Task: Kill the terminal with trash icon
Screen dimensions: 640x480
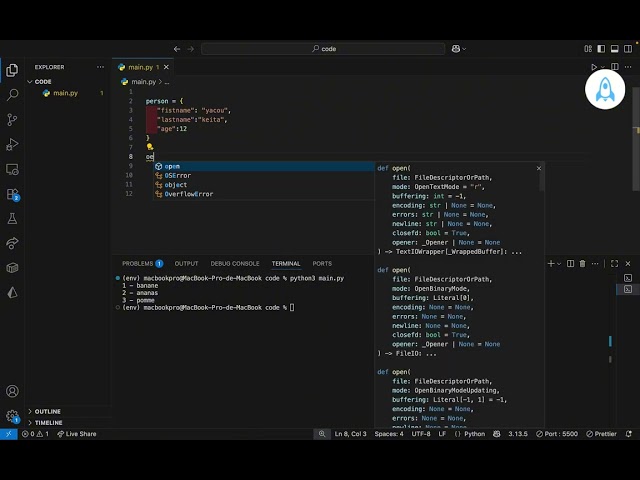Action: click(x=582, y=264)
